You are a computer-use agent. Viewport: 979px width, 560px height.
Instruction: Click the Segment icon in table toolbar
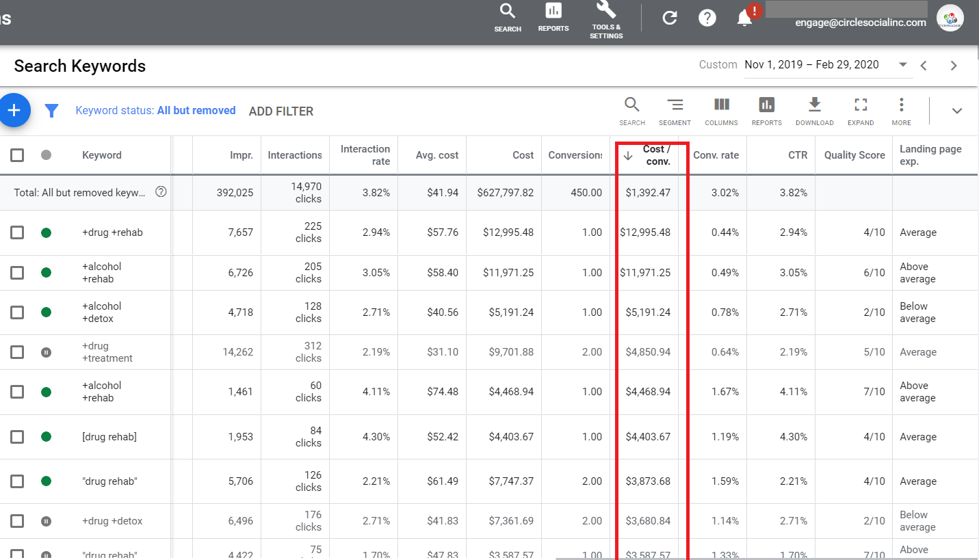(x=675, y=111)
